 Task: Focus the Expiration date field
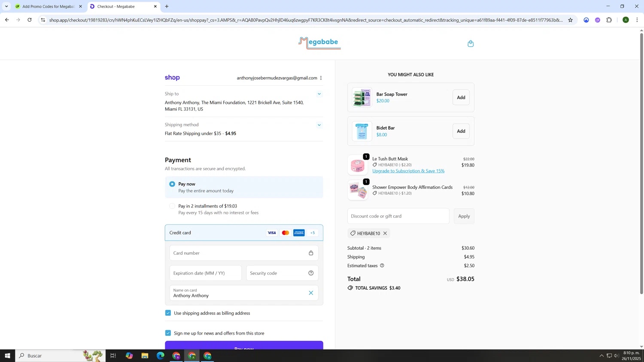coord(206,273)
